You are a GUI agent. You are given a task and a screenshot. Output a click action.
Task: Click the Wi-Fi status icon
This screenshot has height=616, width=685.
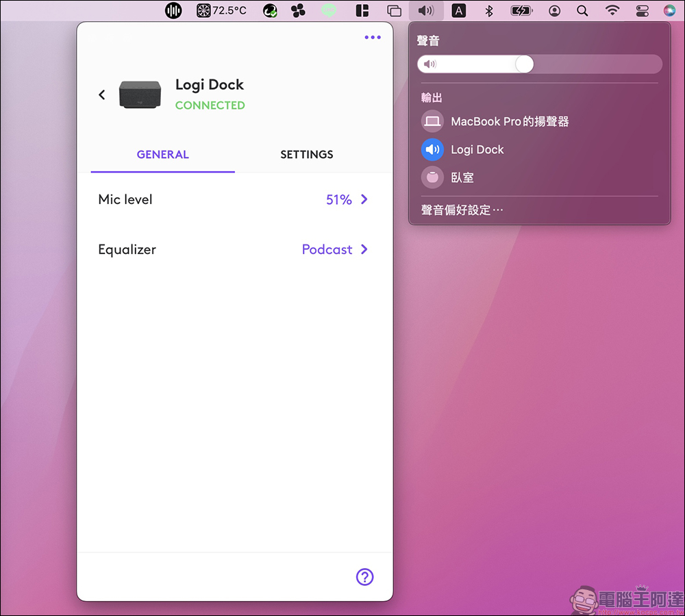tap(612, 10)
